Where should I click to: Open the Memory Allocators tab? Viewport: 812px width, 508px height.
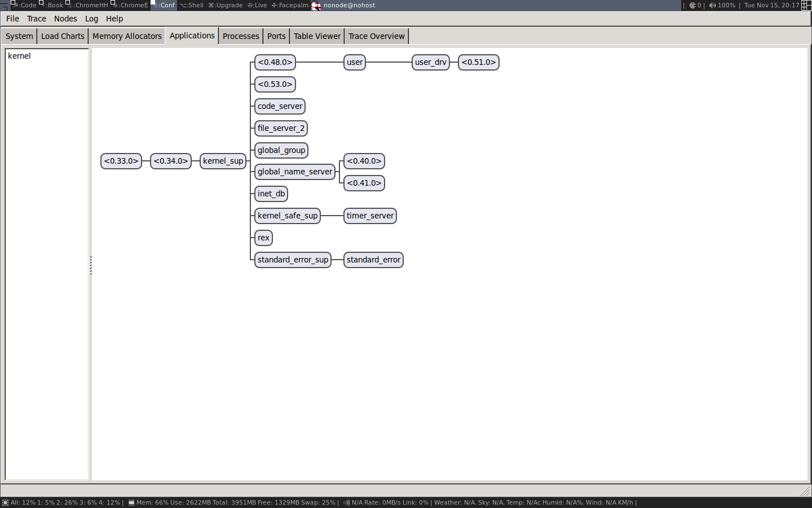[x=127, y=36]
